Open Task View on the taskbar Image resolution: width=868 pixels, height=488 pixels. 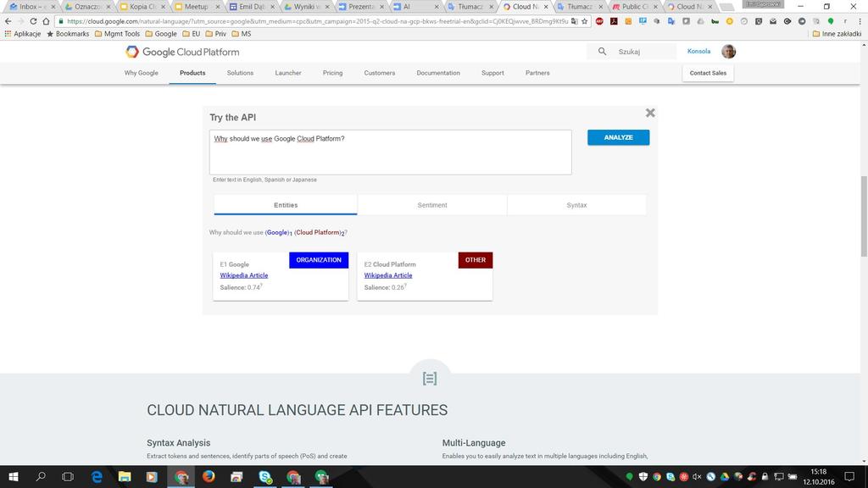coord(68,476)
